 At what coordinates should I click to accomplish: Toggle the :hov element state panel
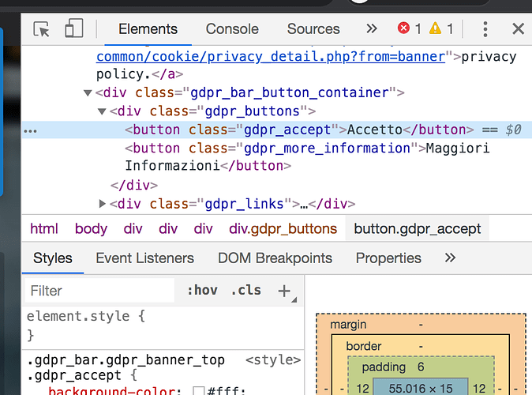point(202,291)
